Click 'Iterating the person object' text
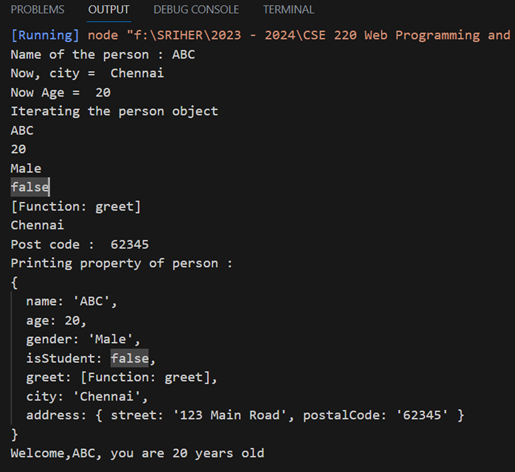Viewport: 515px width, 472px height. click(x=114, y=111)
